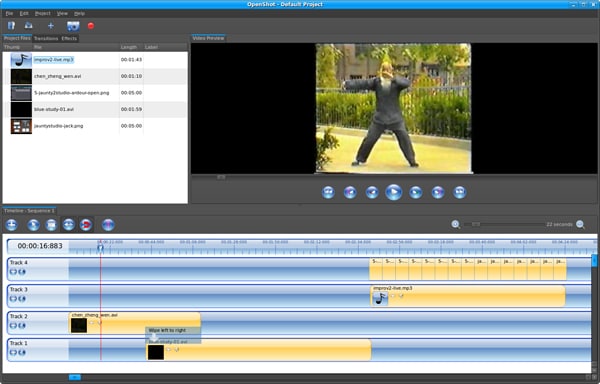The image size is (600, 384).
Task: Click skip to end playback button
Action: (460, 192)
